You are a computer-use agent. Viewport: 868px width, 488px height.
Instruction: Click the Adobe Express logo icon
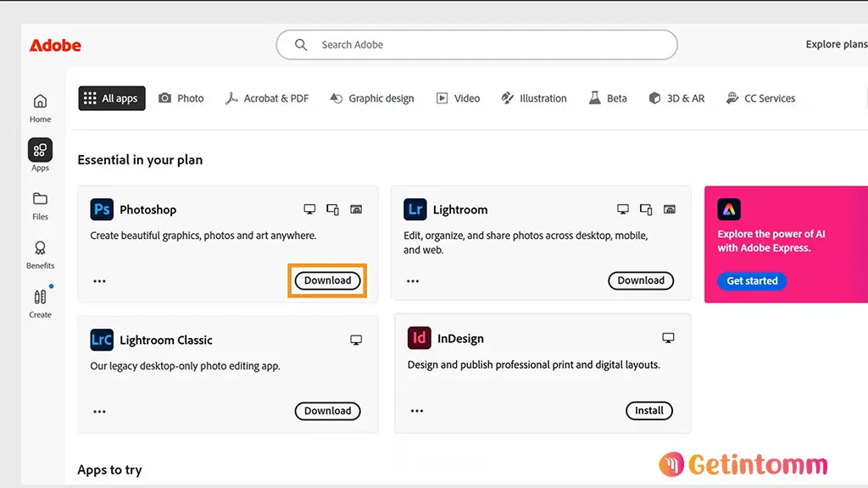coord(729,210)
